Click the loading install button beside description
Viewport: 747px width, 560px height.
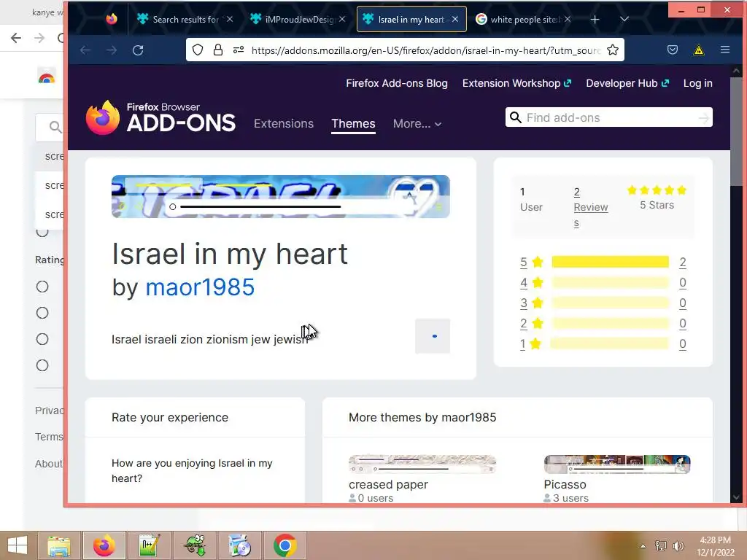point(433,336)
